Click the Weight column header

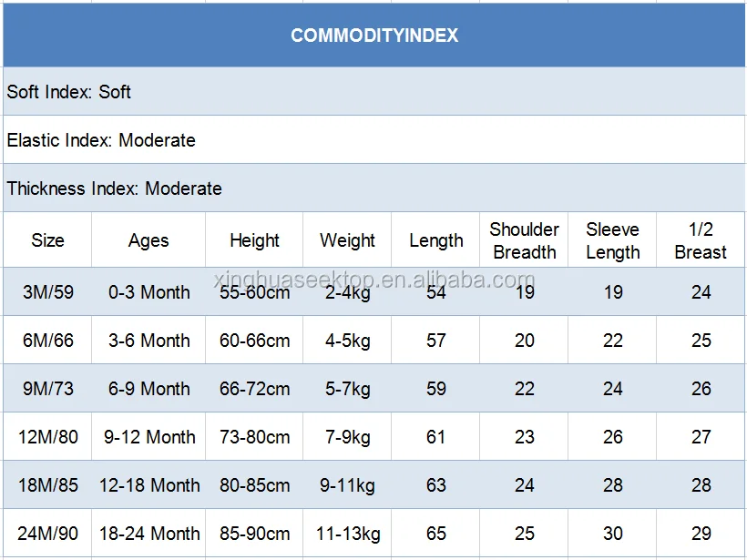click(x=347, y=240)
